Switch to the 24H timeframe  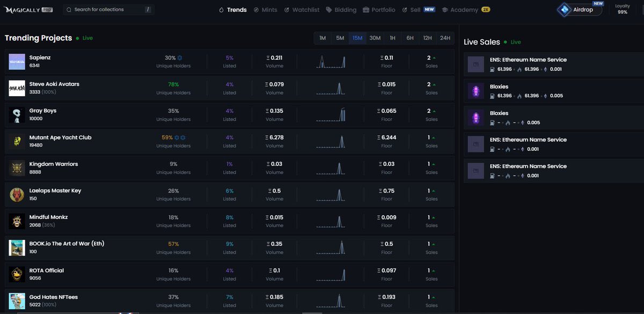[x=445, y=38]
